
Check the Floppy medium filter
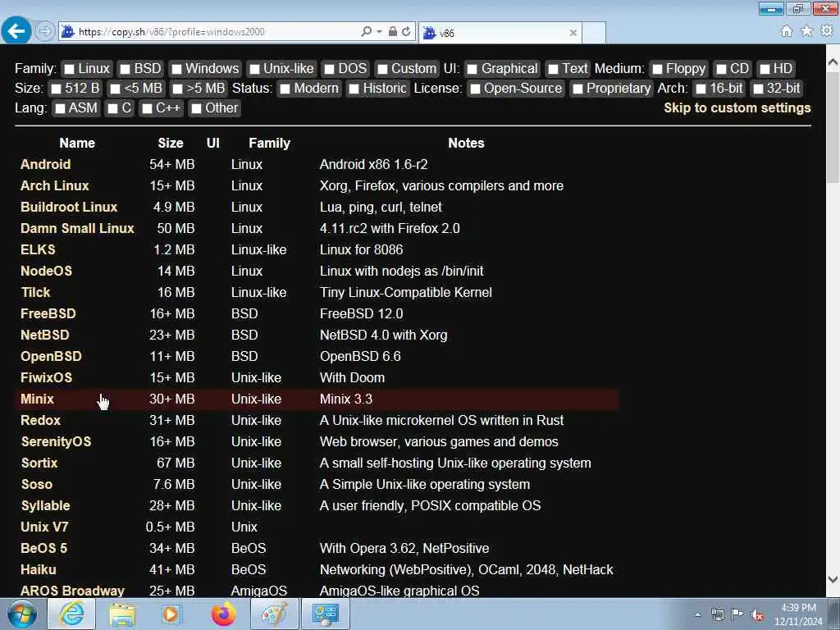click(x=657, y=69)
